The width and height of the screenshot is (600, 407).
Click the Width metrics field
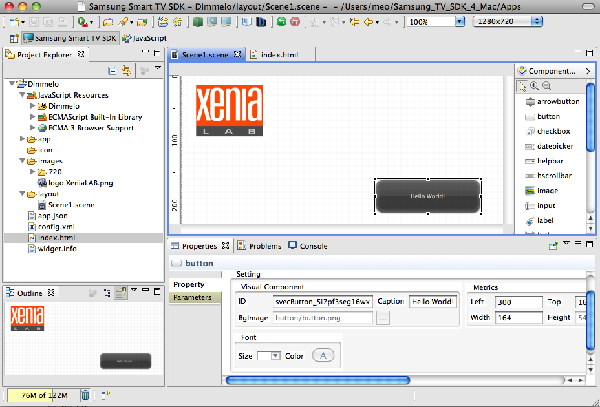pyautogui.click(x=518, y=317)
